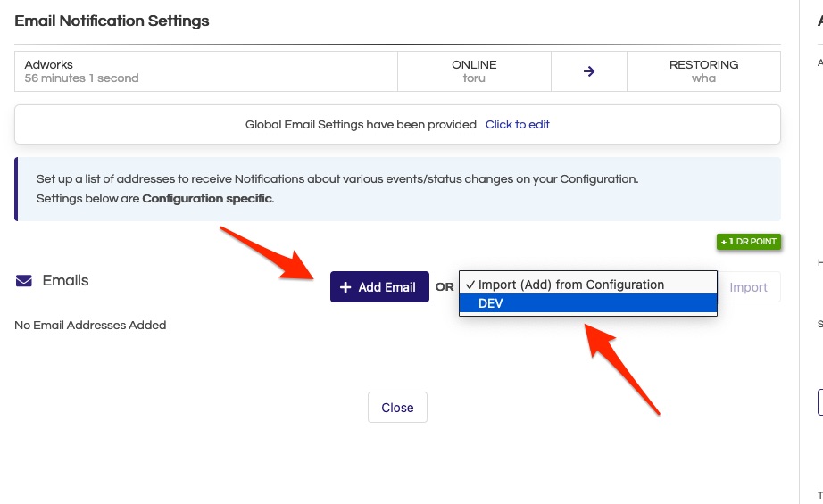Click the right arrow between ONLINE and RESTORING
This screenshot has height=504, width=823.
pos(589,71)
